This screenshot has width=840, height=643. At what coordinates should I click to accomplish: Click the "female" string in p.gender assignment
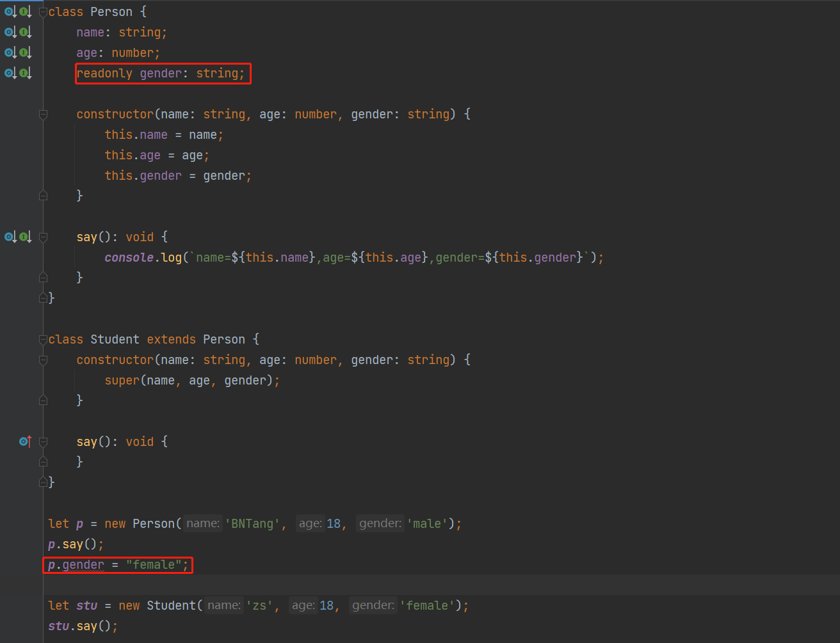[x=154, y=564]
